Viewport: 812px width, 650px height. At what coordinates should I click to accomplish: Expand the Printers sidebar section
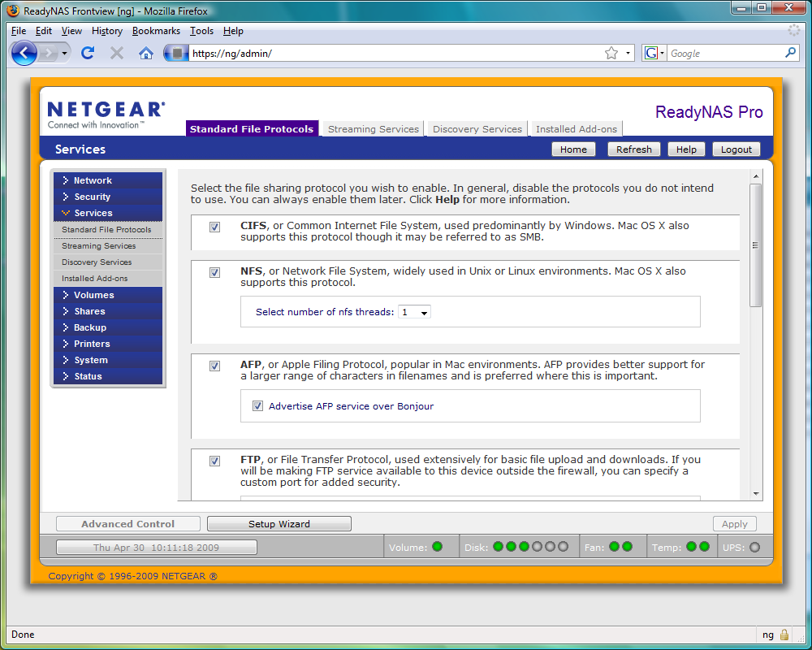(108, 343)
